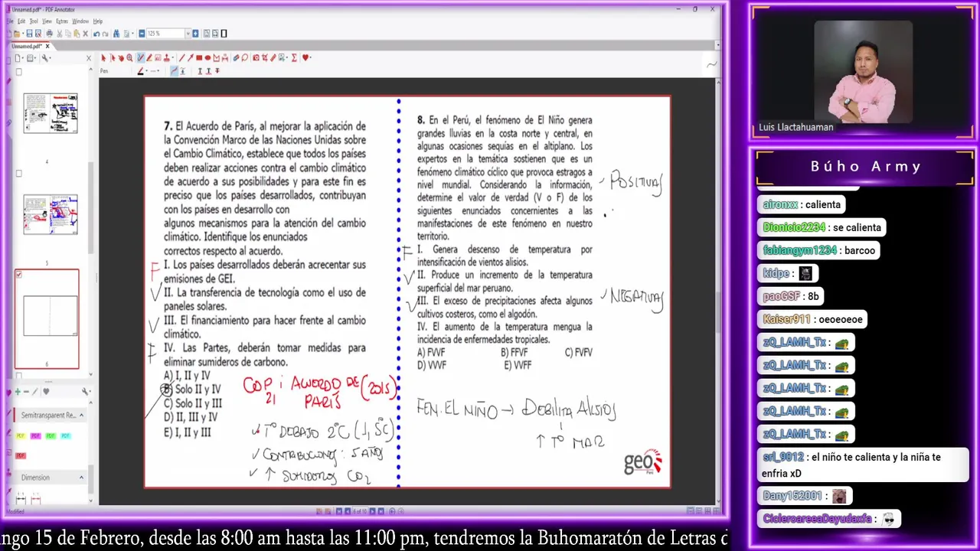Select the Lasso tool
Viewport: 980px width, 551px height.
click(x=245, y=58)
